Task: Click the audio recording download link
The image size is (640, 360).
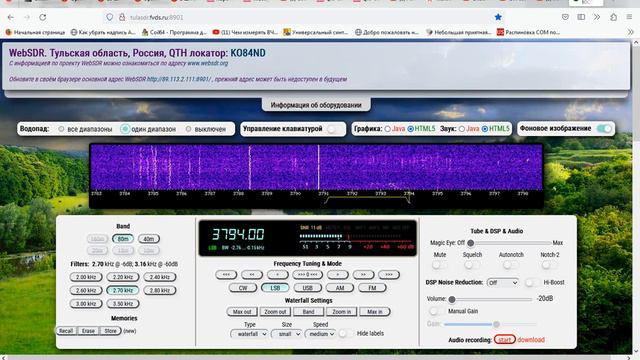Action: click(x=531, y=340)
